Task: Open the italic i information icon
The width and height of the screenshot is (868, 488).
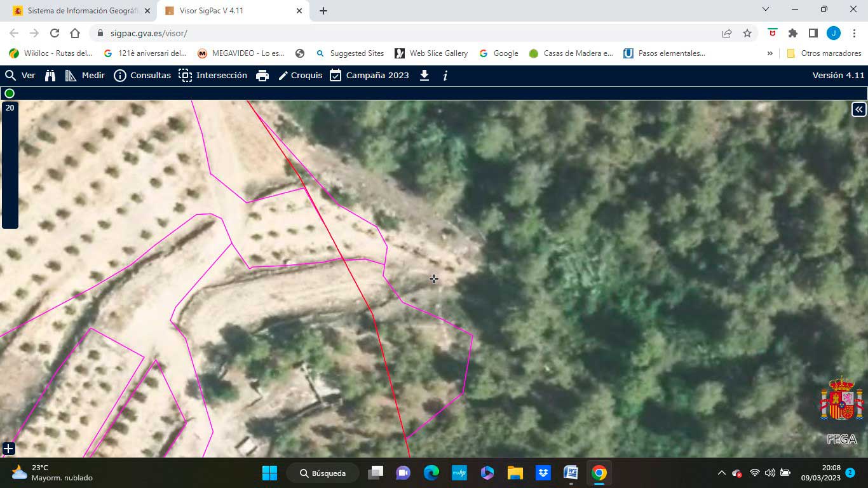Action: click(x=445, y=76)
